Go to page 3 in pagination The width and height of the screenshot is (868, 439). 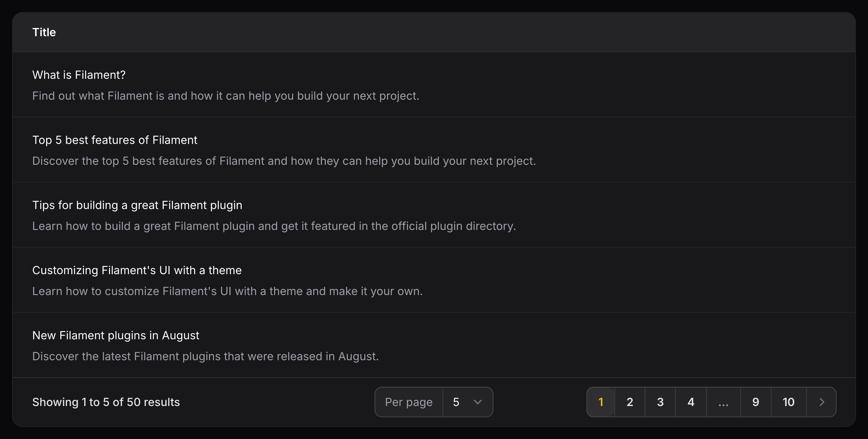(x=660, y=402)
